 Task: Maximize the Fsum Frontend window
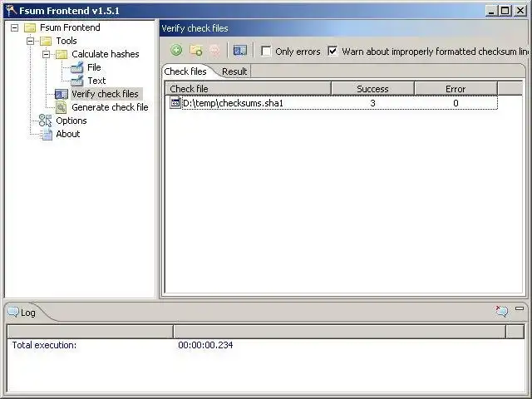(x=505, y=11)
